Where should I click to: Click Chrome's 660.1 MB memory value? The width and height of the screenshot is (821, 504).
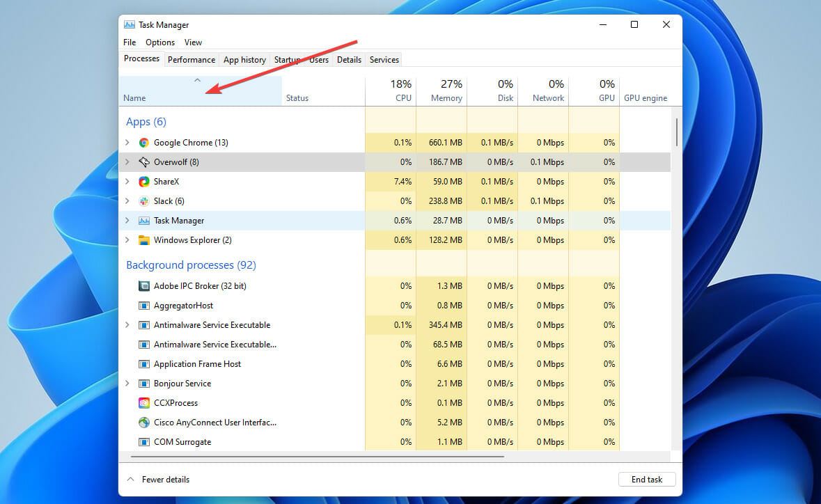(446, 142)
